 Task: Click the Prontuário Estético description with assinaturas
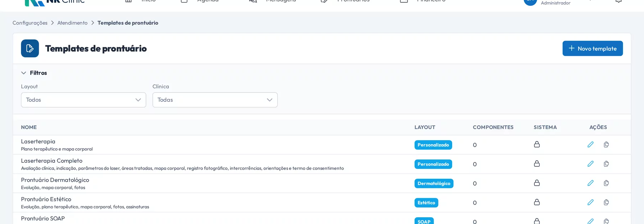coord(85,207)
